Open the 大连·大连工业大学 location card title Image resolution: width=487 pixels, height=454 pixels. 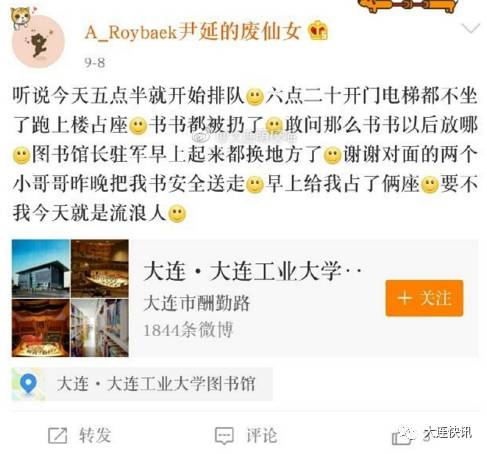click(252, 271)
